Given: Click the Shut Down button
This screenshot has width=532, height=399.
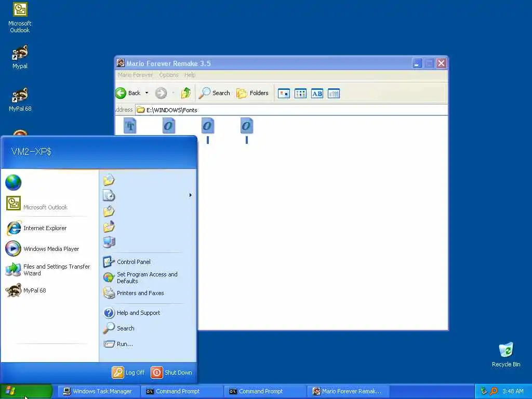Looking at the screenshot, I should pyautogui.click(x=171, y=373).
